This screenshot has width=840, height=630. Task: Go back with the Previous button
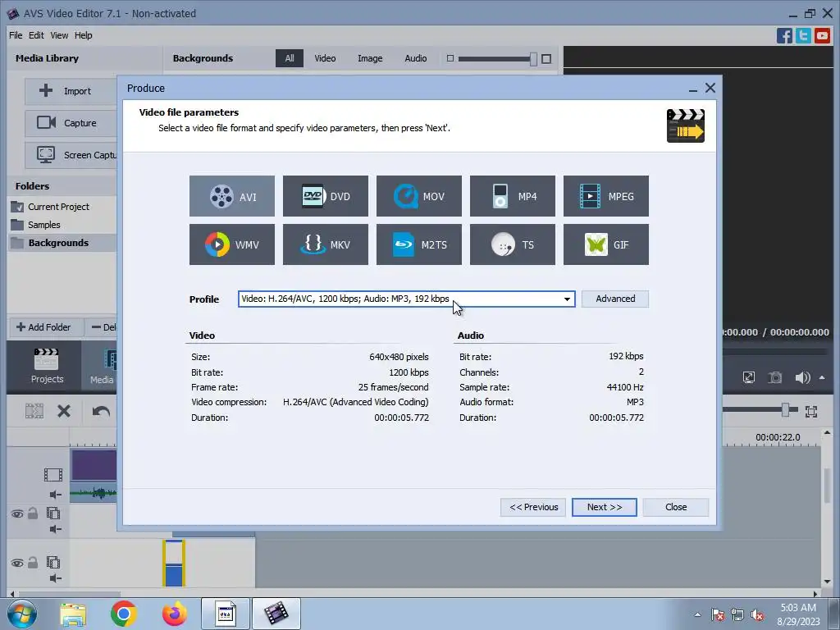(x=533, y=507)
